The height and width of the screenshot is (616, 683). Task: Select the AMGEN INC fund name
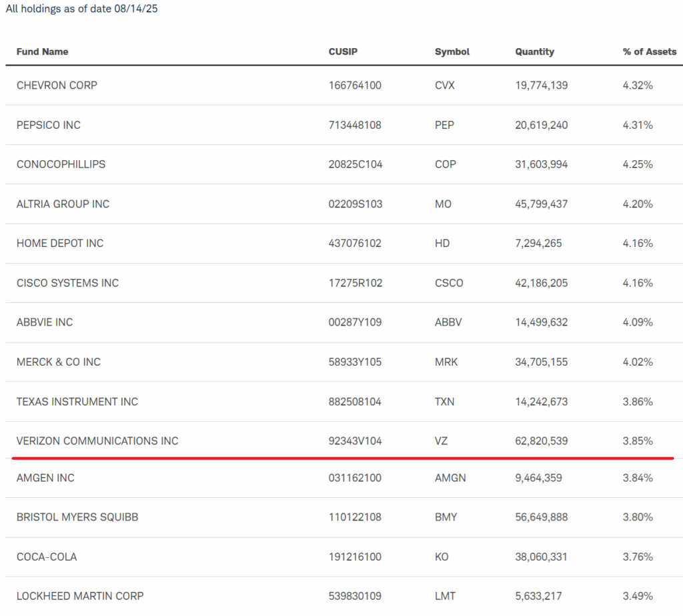(45, 477)
